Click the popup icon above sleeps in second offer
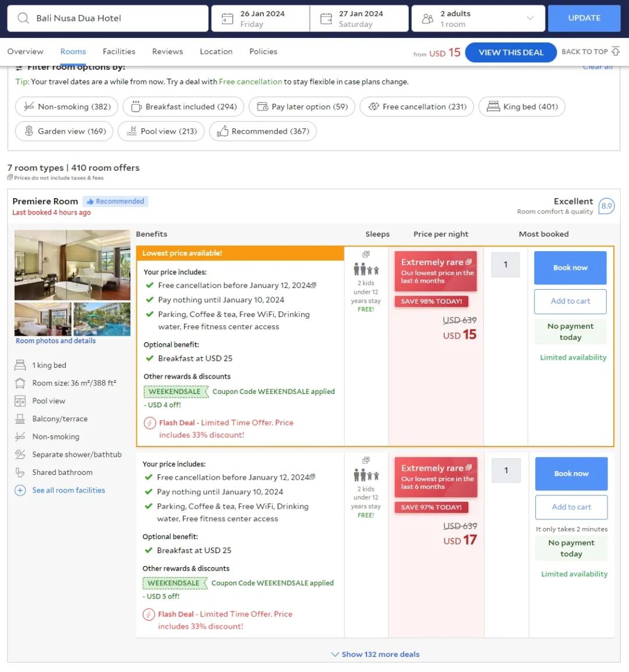 [366, 460]
